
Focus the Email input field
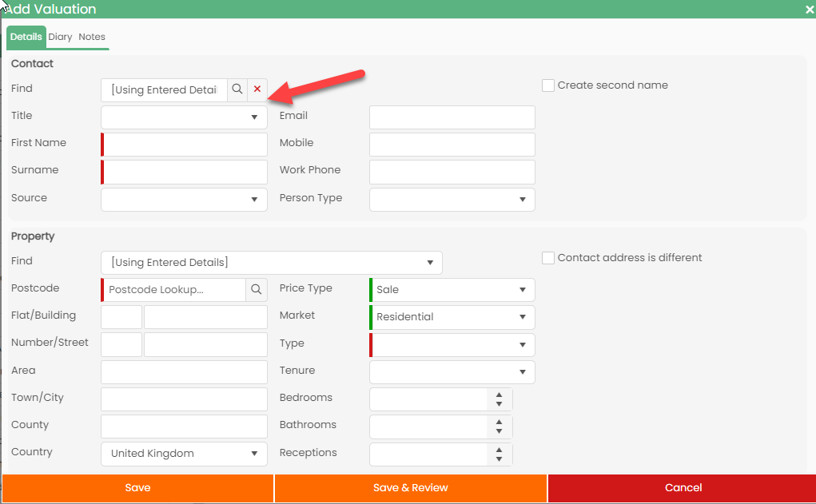pos(452,117)
